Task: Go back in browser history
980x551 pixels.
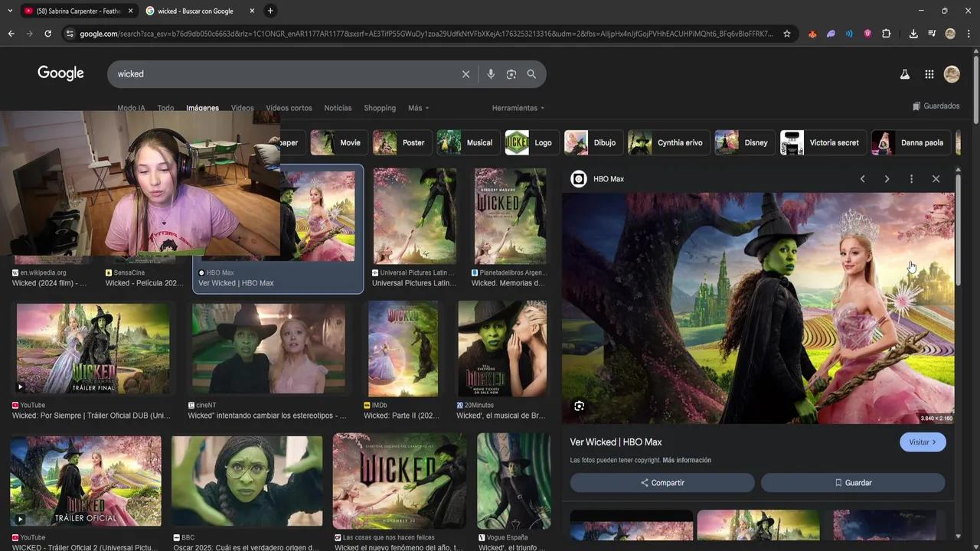Action: (x=11, y=34)
